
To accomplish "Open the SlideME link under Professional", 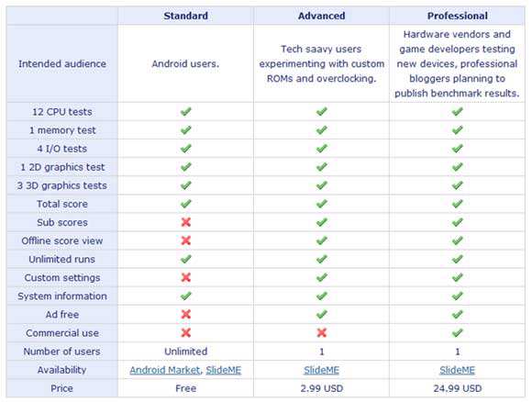I will coord(458,370).
